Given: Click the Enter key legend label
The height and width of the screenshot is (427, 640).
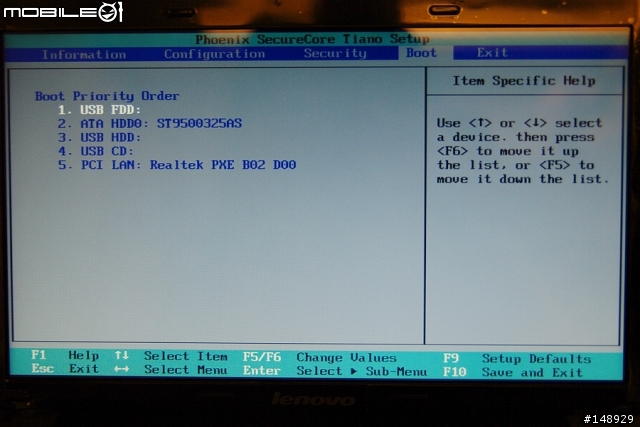Looking at the screenshot, I should click(x=262, y=371).
